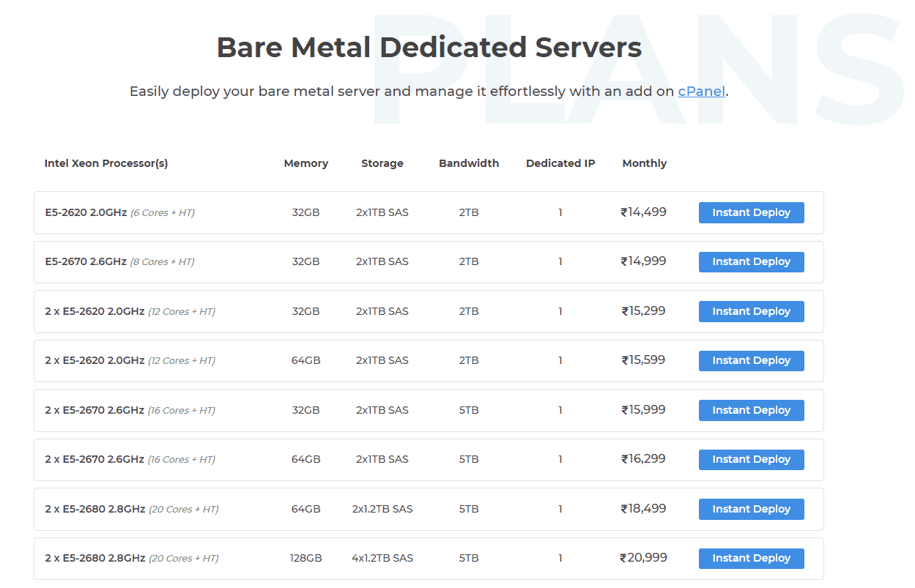
Task: Click the processor name in the ₹15,299 row
Action: [x=95, y=311]
